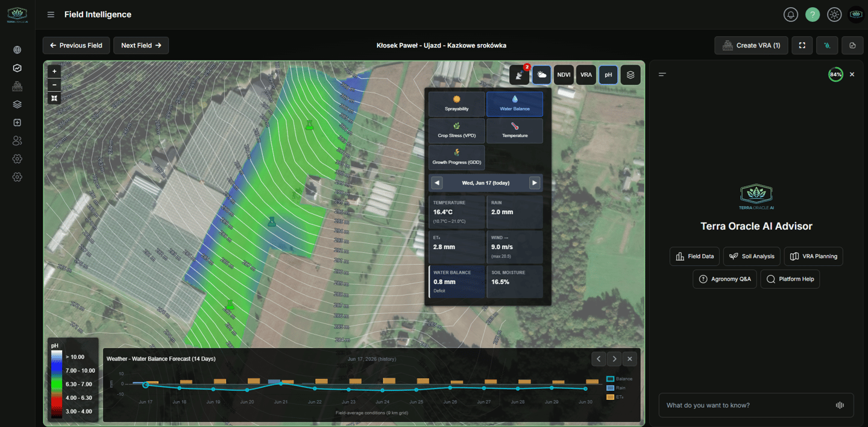Viewport: 868px width, 427px height.
Task: Go to next day after Jun 17
Action: point(535,183)
